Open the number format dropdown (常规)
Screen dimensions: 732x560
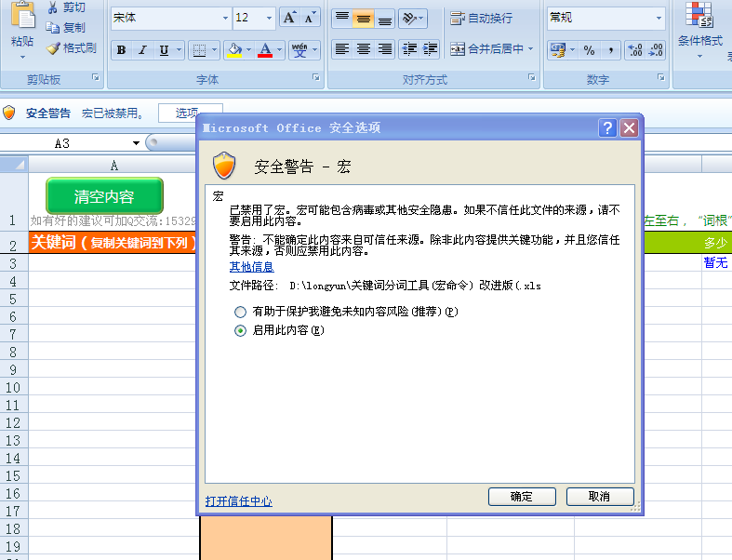pyautogui.click(x=659, y=18)
